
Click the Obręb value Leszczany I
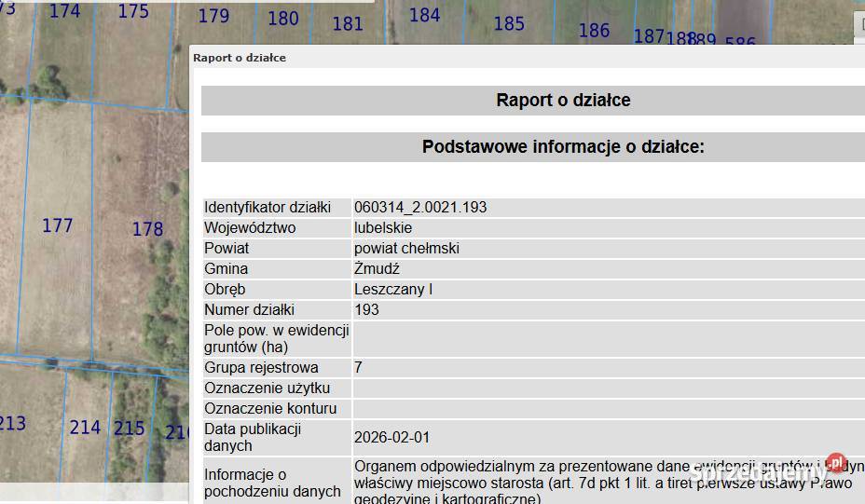(x=393, y=289)
